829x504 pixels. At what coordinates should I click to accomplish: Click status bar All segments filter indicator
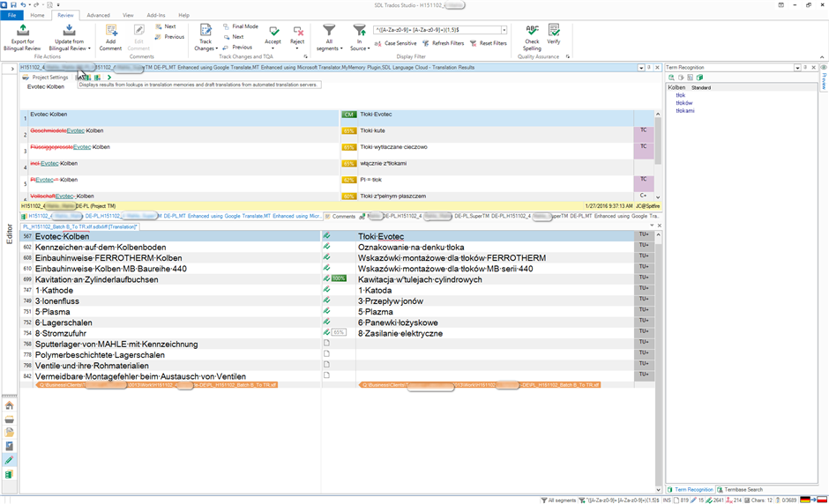(558, 500)
